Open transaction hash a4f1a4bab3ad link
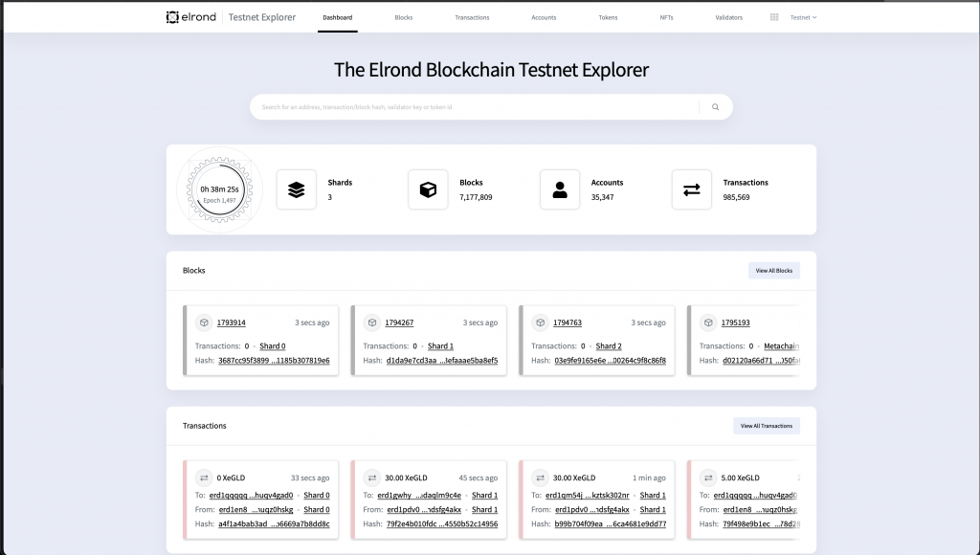This screenshot has height=555, width=980. coord(274,523)
